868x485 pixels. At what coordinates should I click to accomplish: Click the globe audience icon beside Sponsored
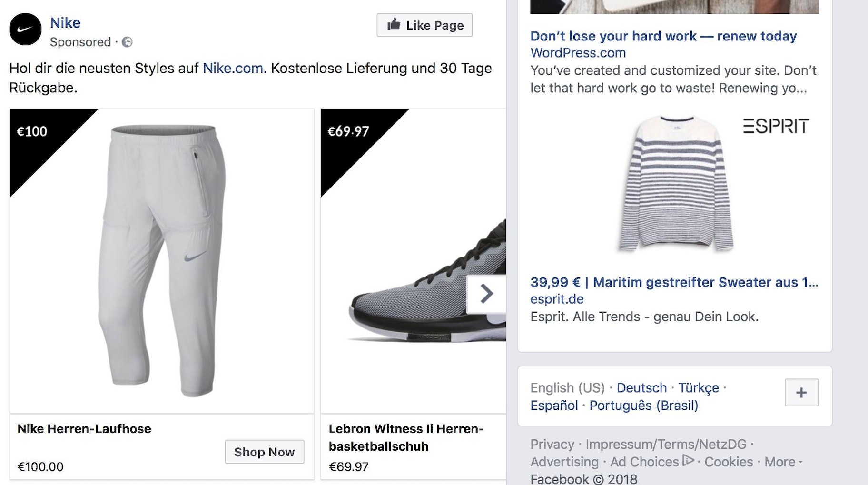(127, 42)
